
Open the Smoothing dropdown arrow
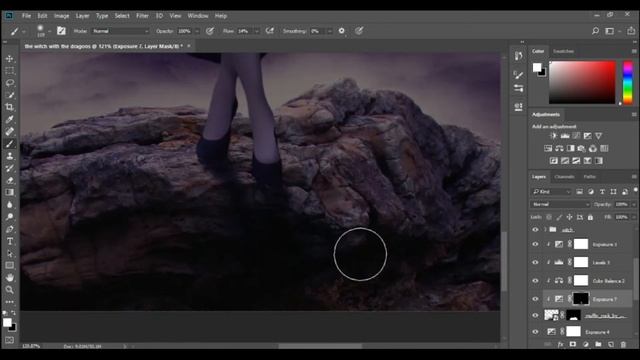(329, 31)
